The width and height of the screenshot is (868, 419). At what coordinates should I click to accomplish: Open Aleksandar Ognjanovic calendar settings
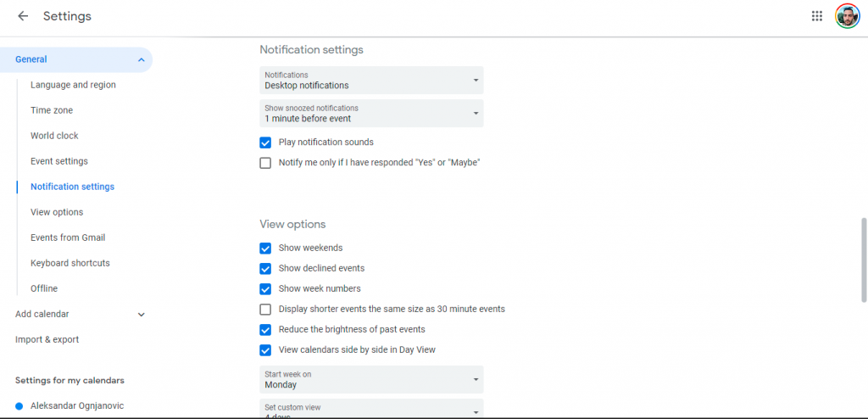[77, 405]
